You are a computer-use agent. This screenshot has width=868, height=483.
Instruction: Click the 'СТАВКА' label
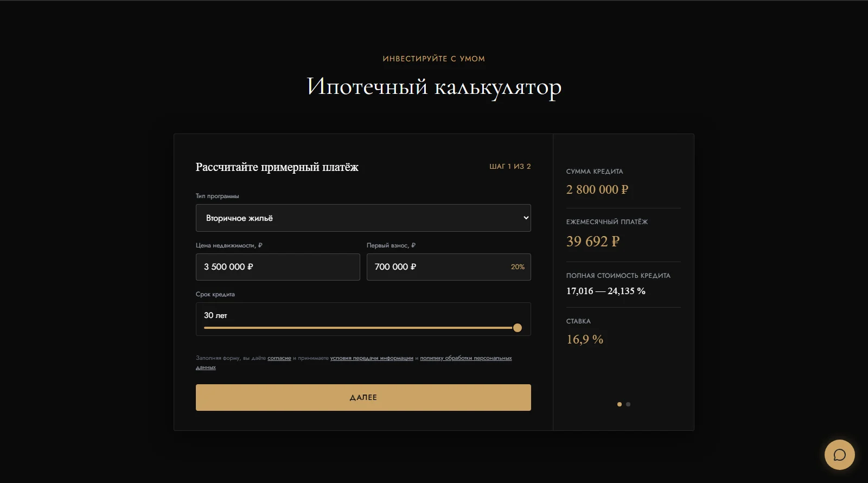(578, 321)
